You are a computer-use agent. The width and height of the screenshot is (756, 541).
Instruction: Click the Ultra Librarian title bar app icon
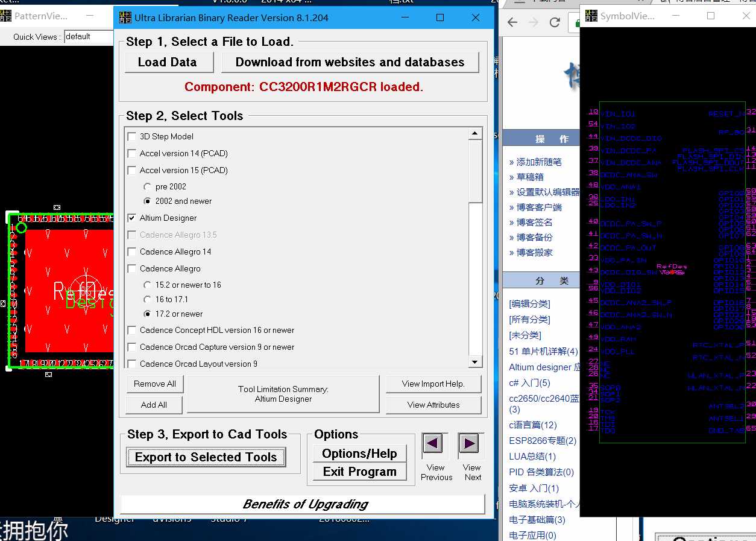pyautogui.click(x=124, y=18)
